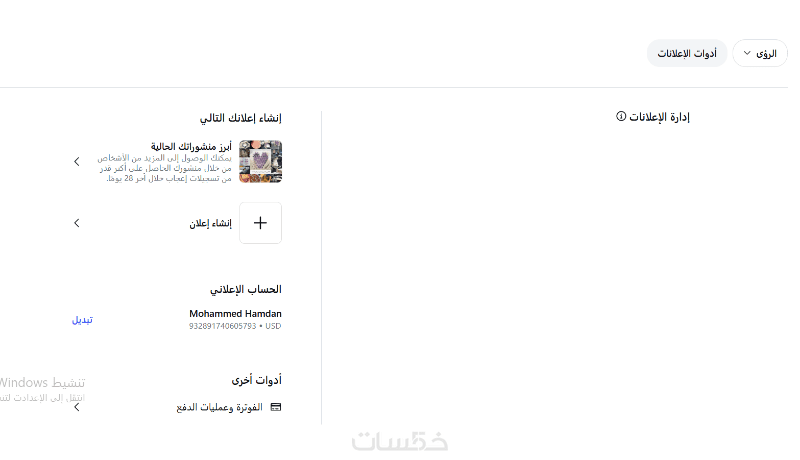Image resolution: width=800 pixels, height=460 pixels.
Task: Expand the arrow next to أبرز منشوراتك الحالية
Action: coord(77,162)
